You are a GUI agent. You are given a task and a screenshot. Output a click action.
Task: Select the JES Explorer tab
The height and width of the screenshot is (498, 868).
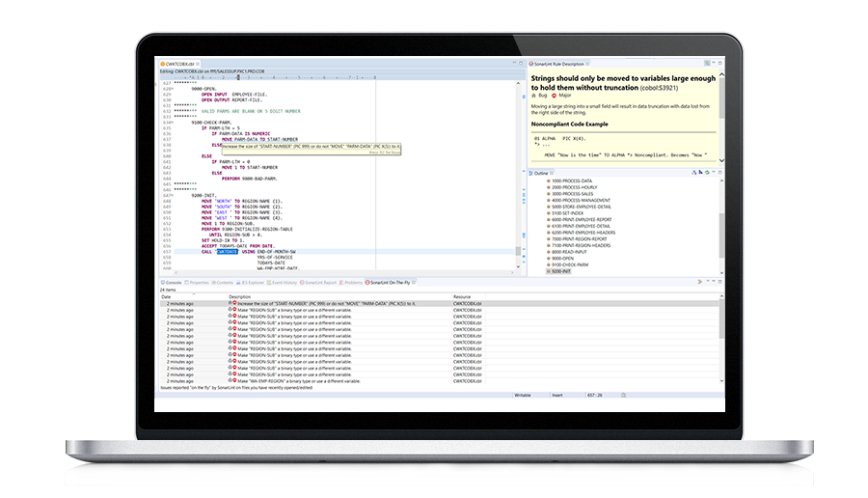point(253,282)
